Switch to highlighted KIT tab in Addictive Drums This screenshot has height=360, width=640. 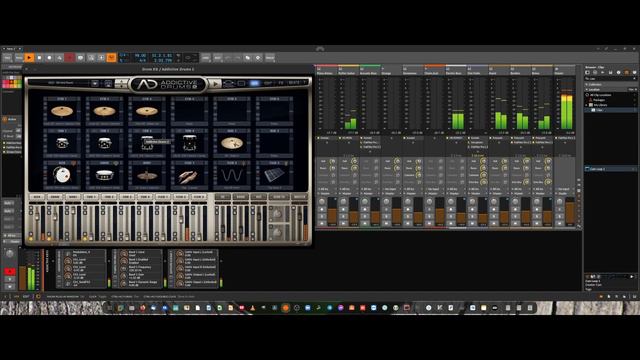coord(254,83)
